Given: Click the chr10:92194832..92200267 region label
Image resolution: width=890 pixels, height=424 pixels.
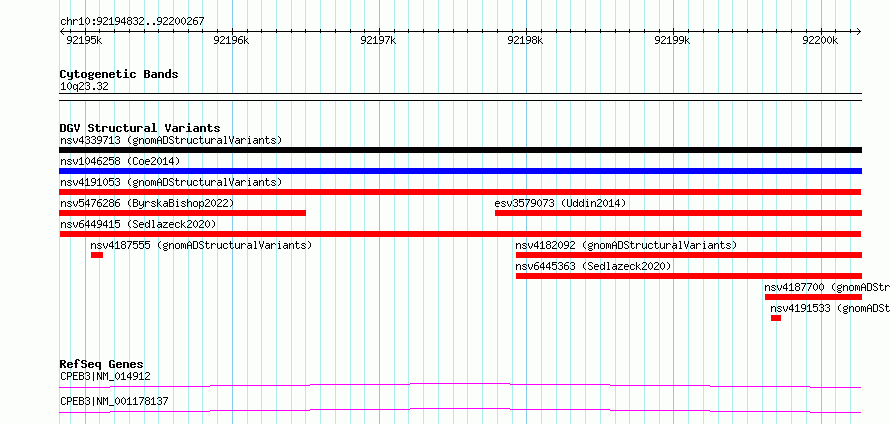Looking at the screenshot, I should (132, 22).
